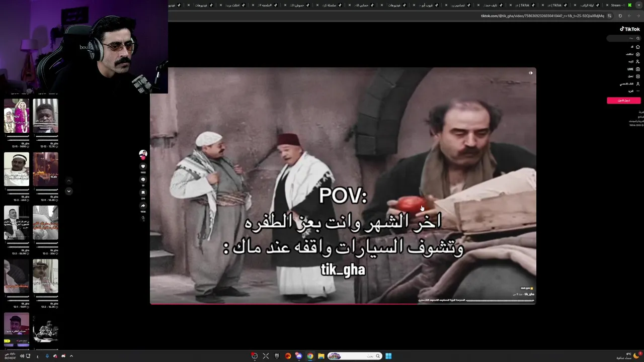Go to the previous video with up arrow
This screenshot has height=362, width=644.
69,181
